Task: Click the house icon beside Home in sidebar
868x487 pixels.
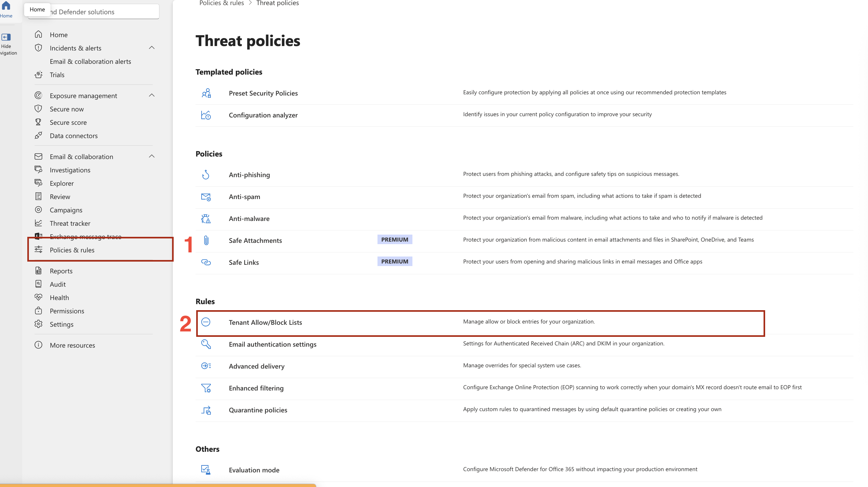Action: [38, 34]
